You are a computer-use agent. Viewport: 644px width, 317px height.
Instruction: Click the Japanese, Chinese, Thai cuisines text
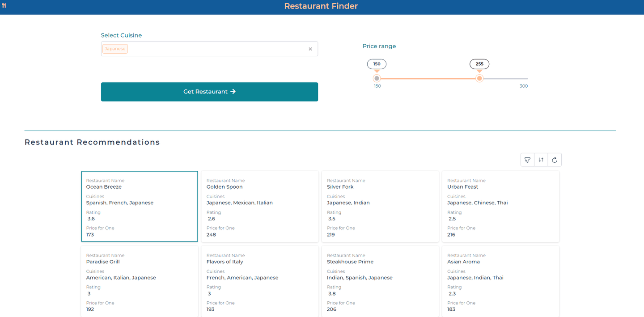[478, 203]
